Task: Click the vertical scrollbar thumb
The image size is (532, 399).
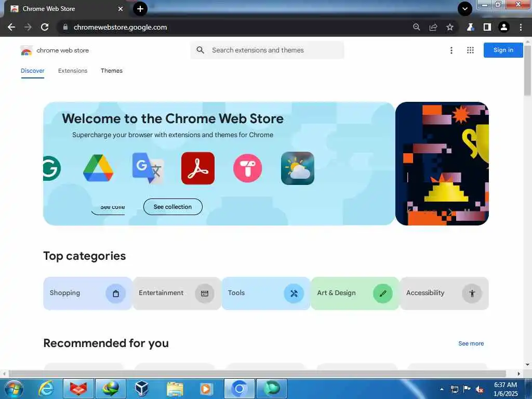Action: (527, 71)
